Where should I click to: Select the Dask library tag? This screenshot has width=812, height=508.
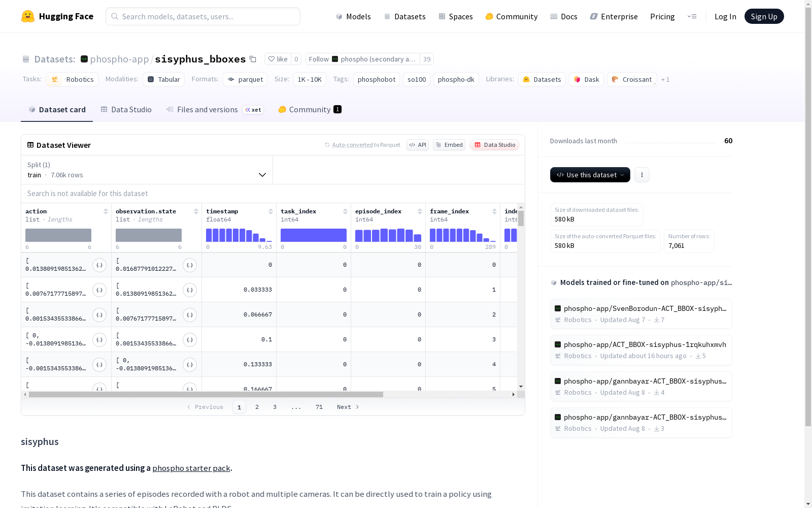click(x=586, y=79)
